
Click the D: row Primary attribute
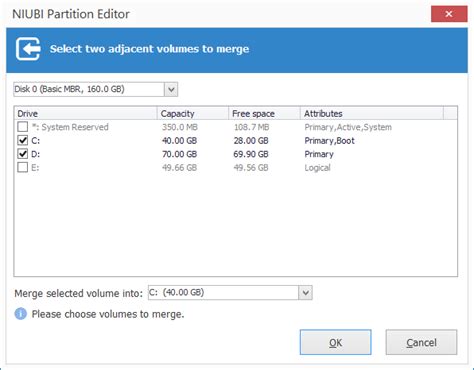[319, 154]
